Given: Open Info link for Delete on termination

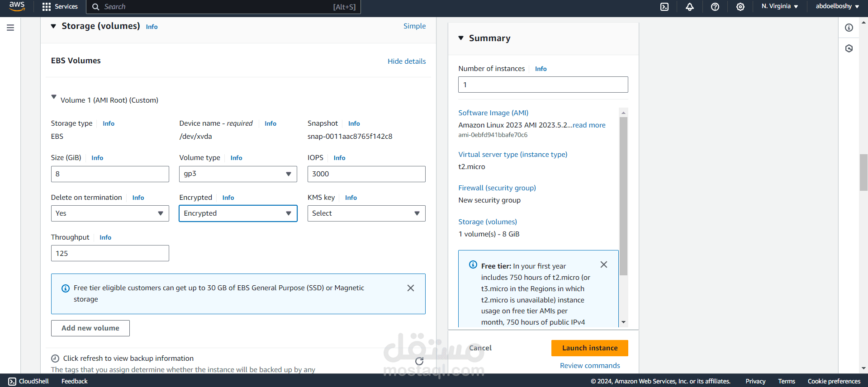Looking at the screenshot, I should 138,198.
